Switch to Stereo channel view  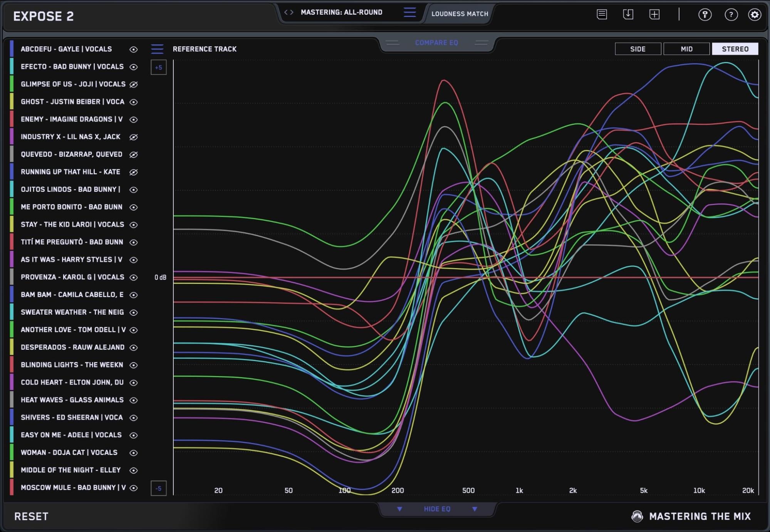[735, 49]
